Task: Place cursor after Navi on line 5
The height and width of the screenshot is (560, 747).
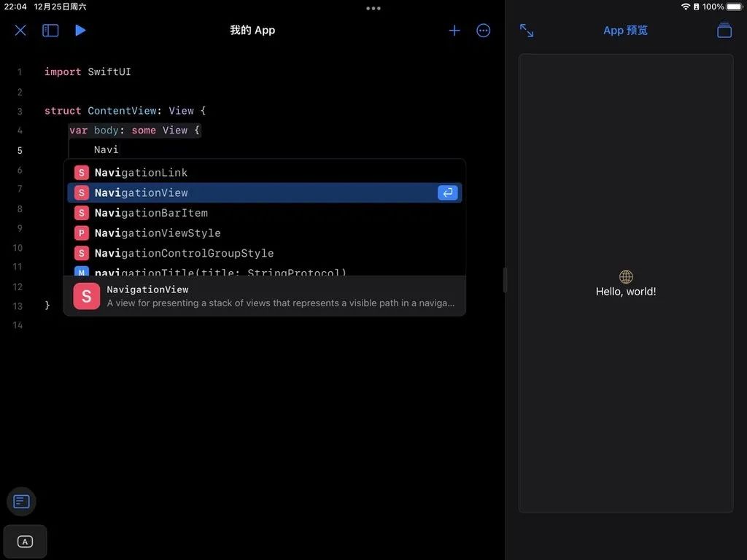Action: point(119,150)
